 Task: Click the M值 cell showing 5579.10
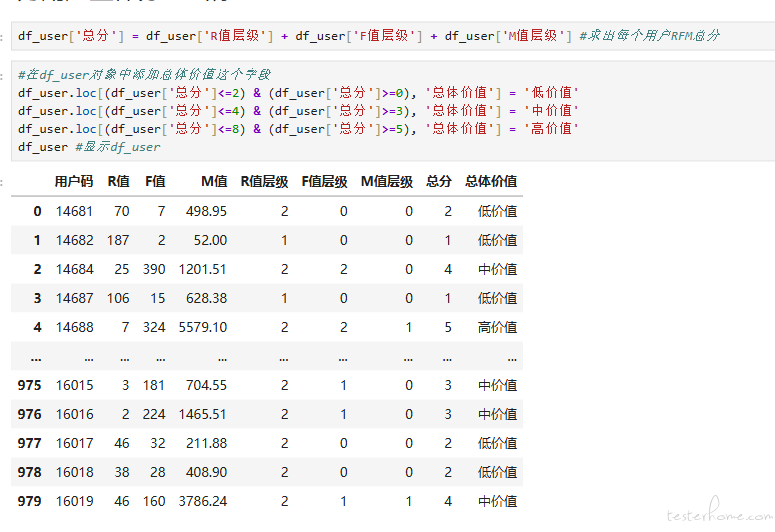tap(202, 327)
